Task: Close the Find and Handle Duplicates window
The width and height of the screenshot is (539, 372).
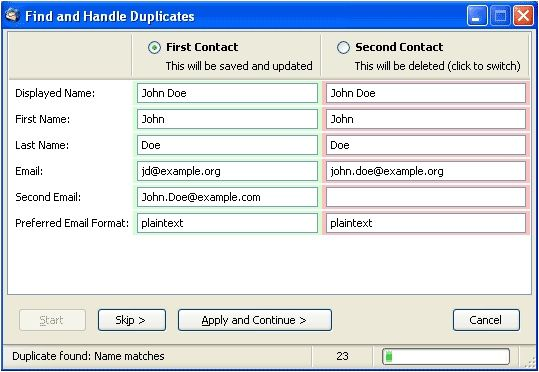Action: click(x=523, y=16)
